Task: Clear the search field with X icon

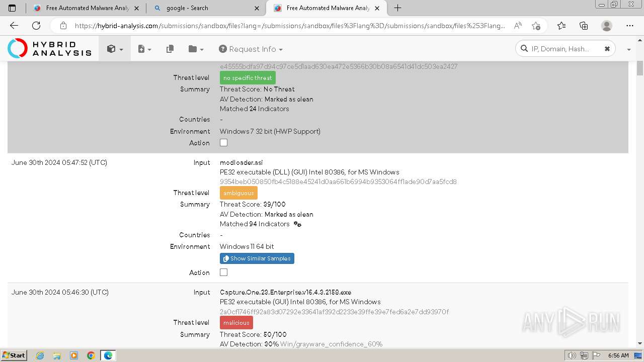Action: pos(607,49)
